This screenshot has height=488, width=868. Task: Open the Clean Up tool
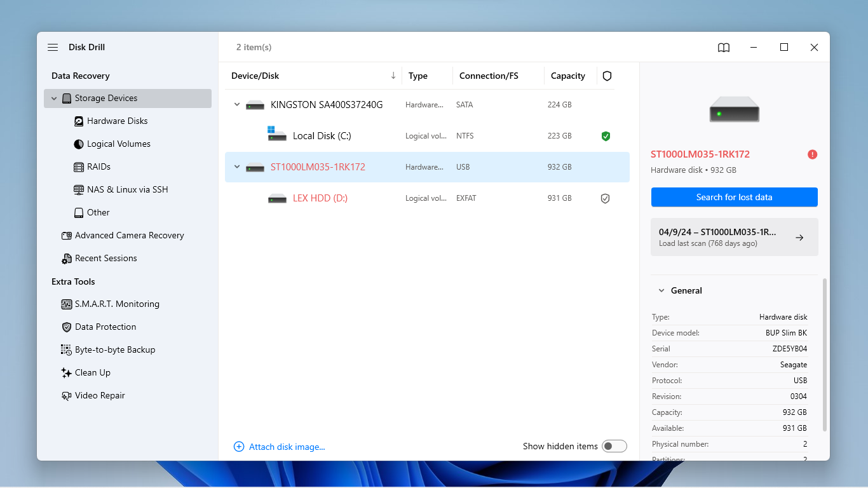(x=93, y=373)
